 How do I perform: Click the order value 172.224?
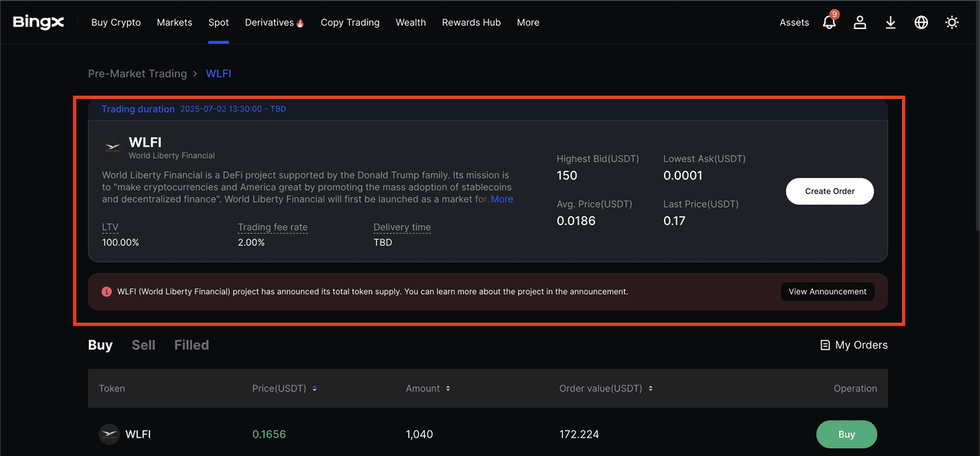(580, 434)
